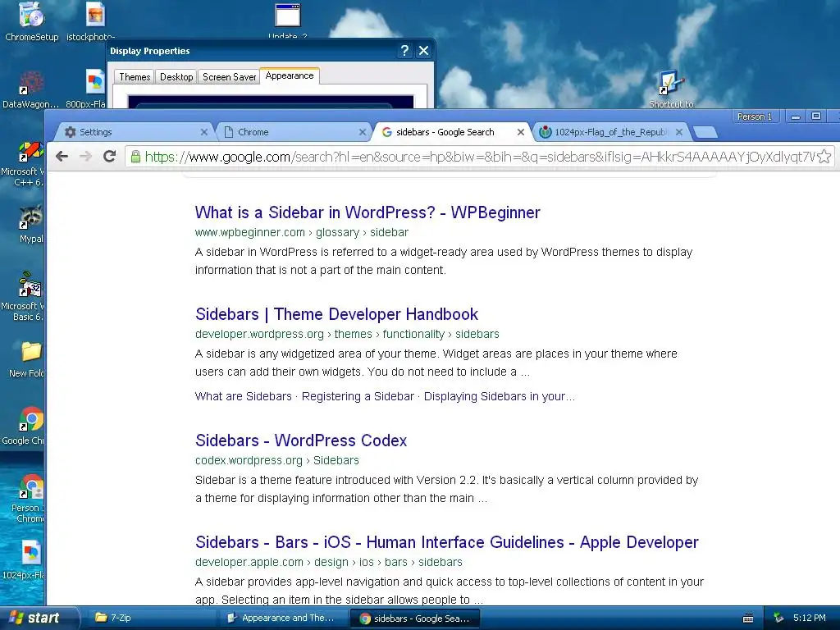Click the Display Properties help question mark
Image resolution: width=840 pixels, height=630 pixels.
point(404,51)
